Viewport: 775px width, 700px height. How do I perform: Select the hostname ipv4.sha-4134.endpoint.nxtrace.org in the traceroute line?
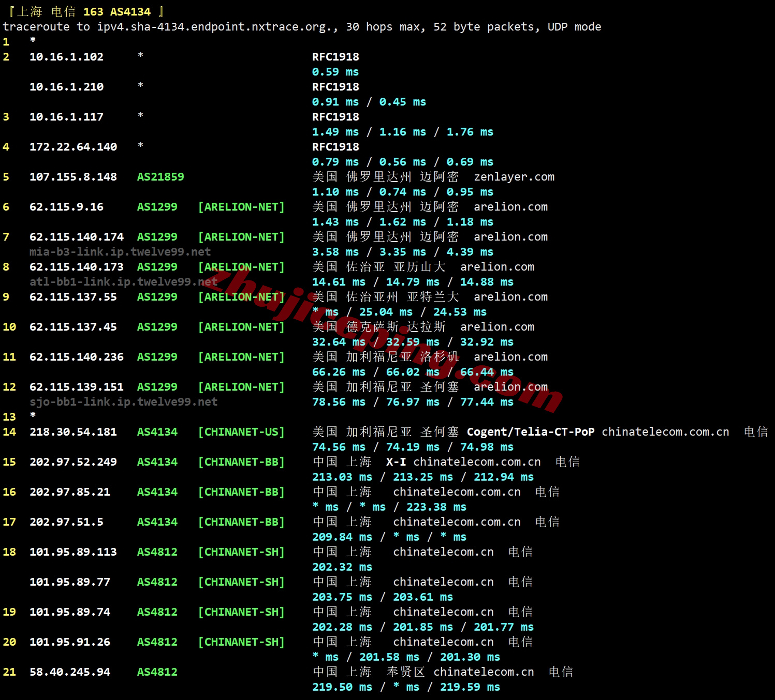[x=214, y=27]
